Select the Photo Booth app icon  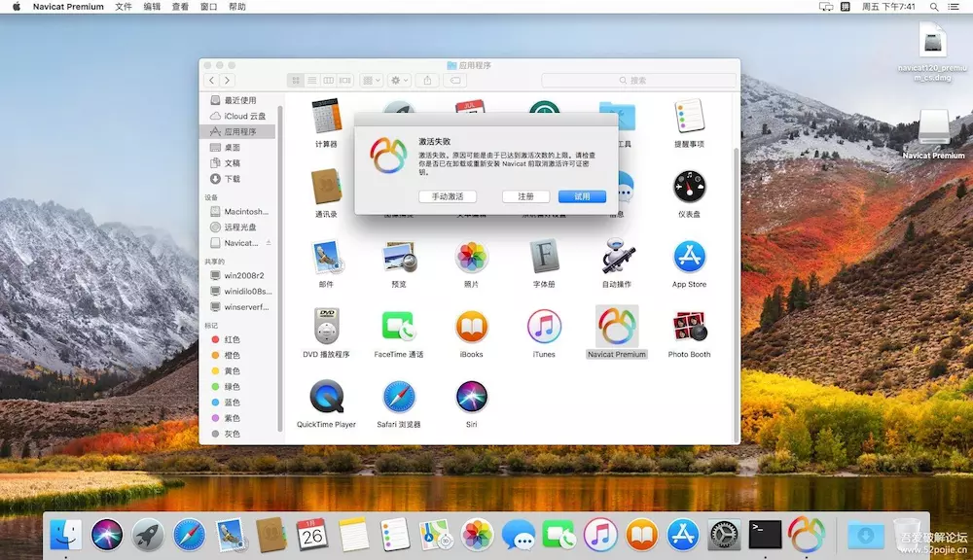pos(690,327)
